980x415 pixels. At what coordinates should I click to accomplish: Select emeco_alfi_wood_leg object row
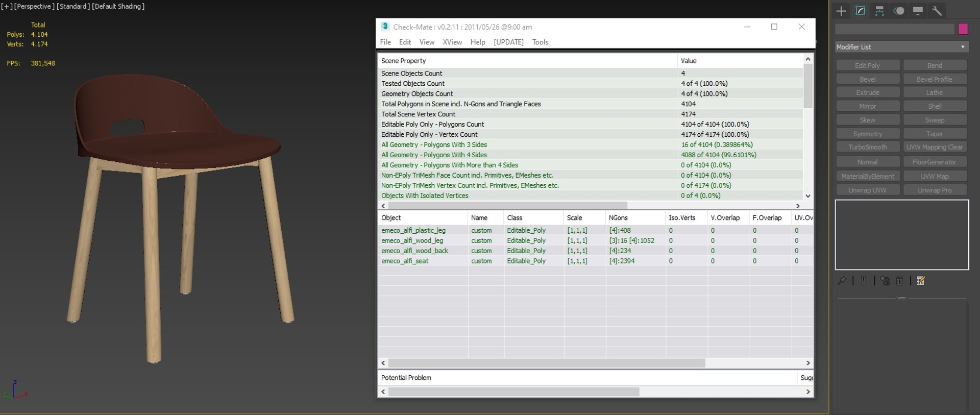[595, 240]
